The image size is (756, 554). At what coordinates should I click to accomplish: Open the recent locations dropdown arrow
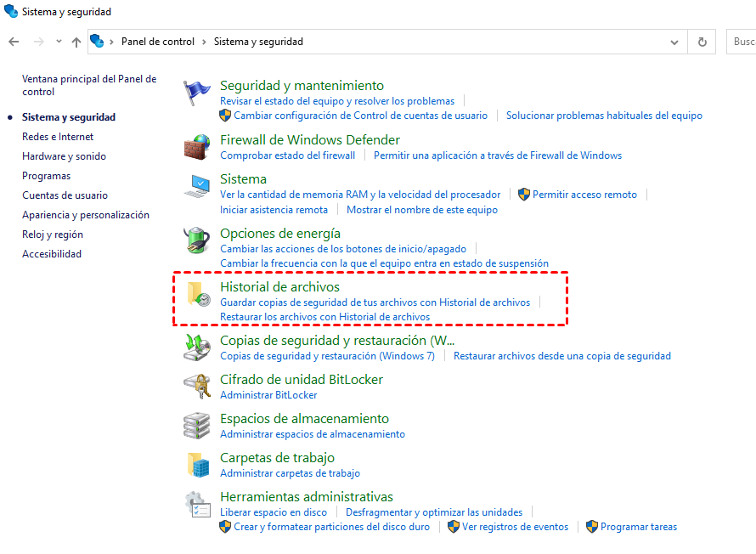(59, 42)
